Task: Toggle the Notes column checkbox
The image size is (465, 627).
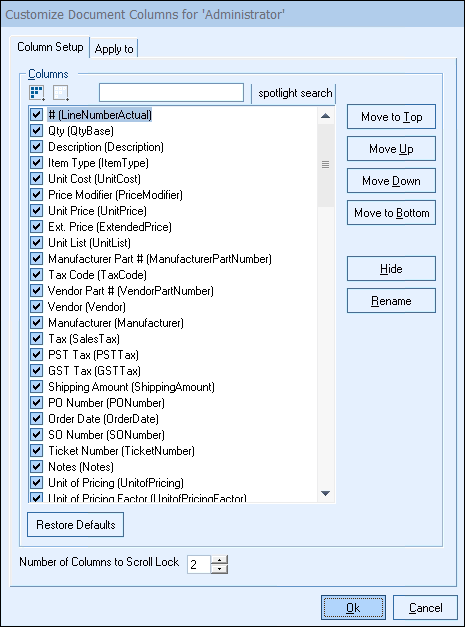Action: (36, 467)
